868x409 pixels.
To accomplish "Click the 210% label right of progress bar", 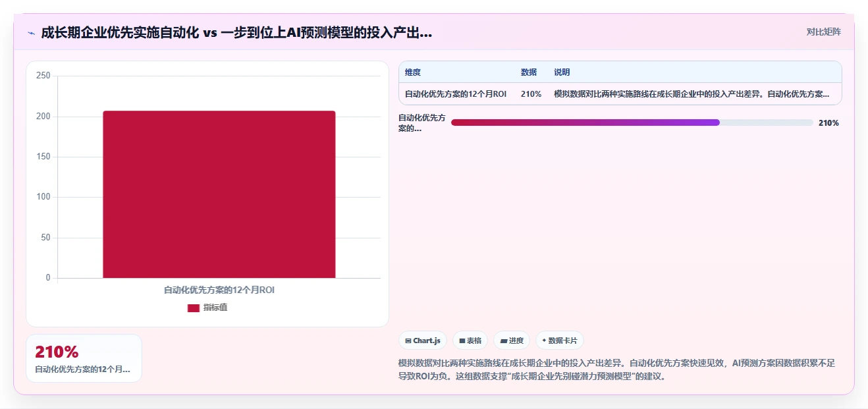I will click(x=828, y=123).
